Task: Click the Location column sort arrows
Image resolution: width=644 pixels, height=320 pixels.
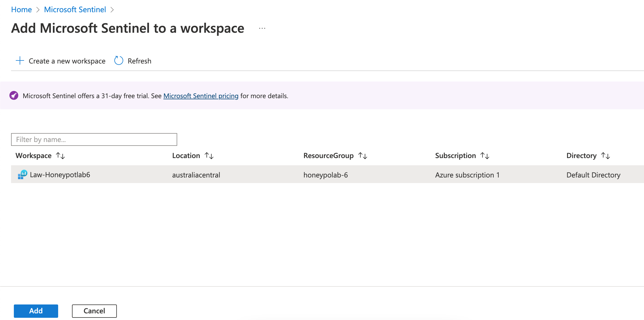Action: [x=209, y=156]
